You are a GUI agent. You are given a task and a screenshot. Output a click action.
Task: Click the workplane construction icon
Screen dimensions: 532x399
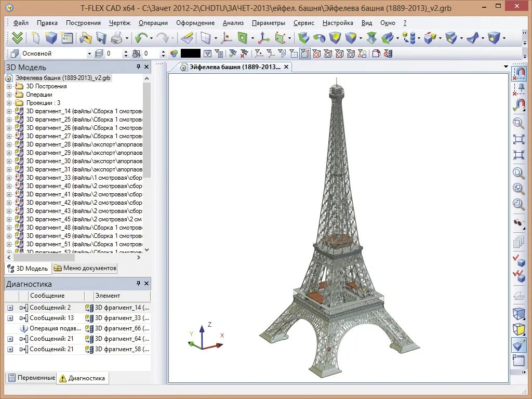(206, 38)
